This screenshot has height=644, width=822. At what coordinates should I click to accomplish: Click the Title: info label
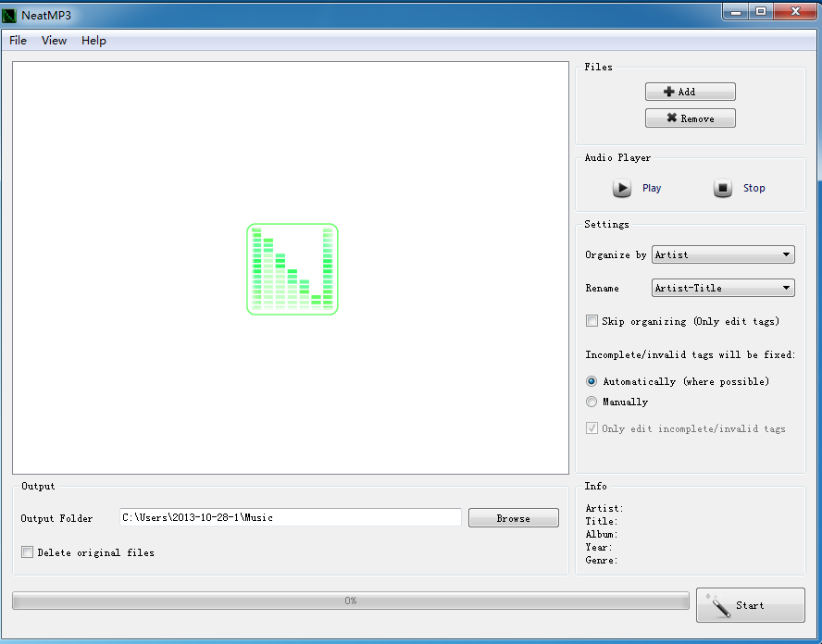click(602, 521)
